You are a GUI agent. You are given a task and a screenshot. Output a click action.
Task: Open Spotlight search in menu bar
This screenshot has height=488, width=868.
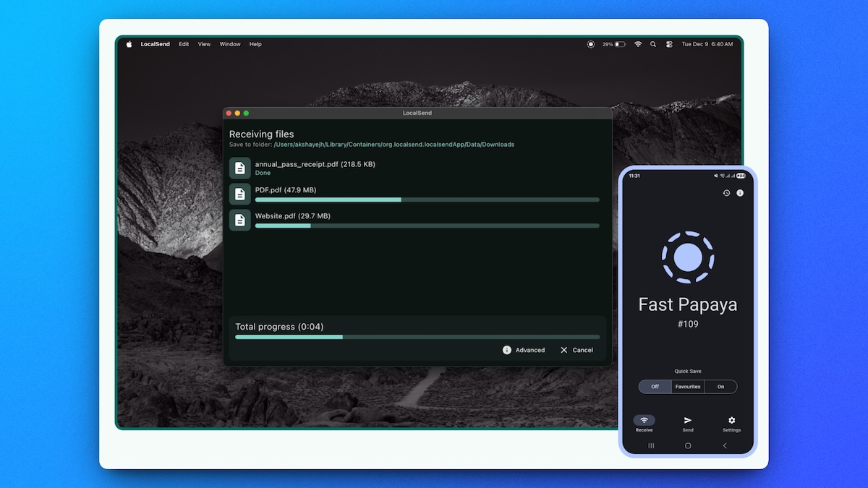pyautogui.click(x=653, y=44)
